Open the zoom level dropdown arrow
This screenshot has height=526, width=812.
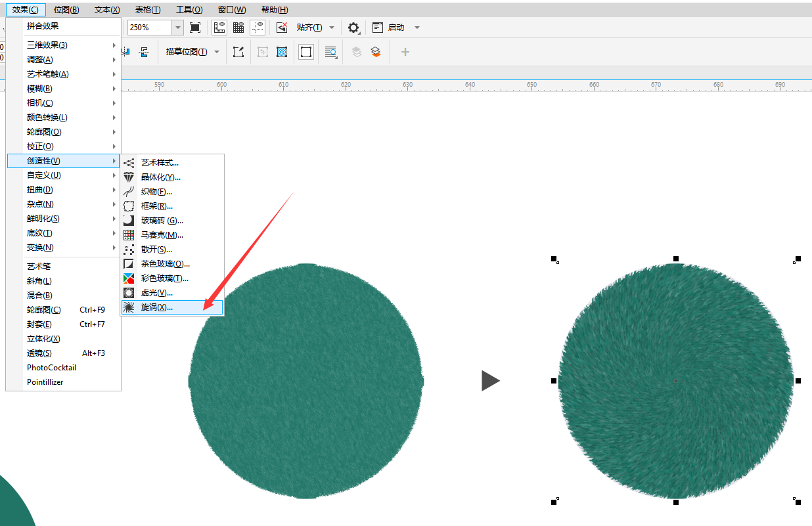coord(177,28)
